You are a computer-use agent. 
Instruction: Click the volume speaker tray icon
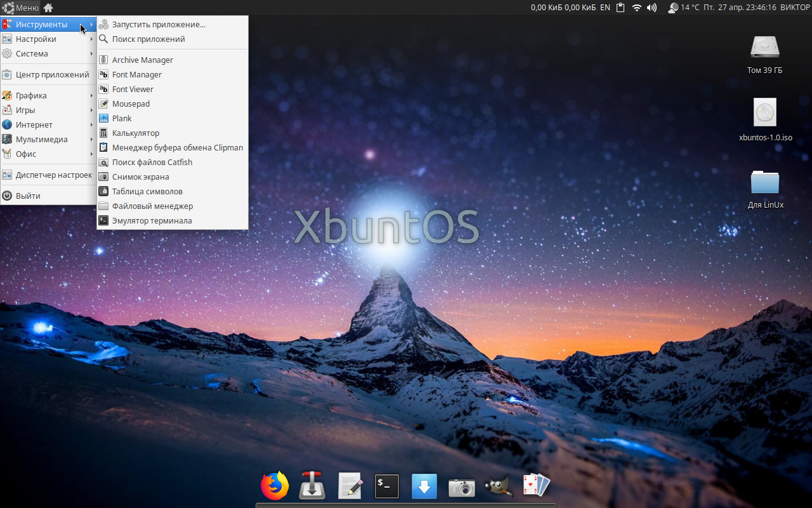[652, 8]
